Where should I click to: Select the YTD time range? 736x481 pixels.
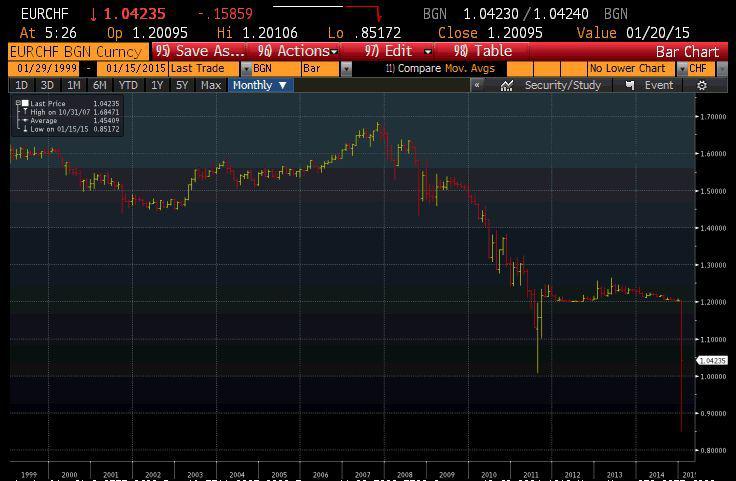[127, 86]
